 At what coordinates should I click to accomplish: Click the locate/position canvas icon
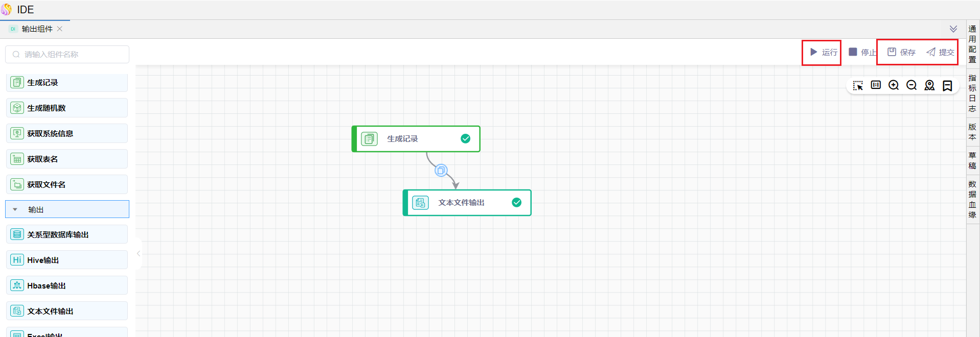[929, 85]
